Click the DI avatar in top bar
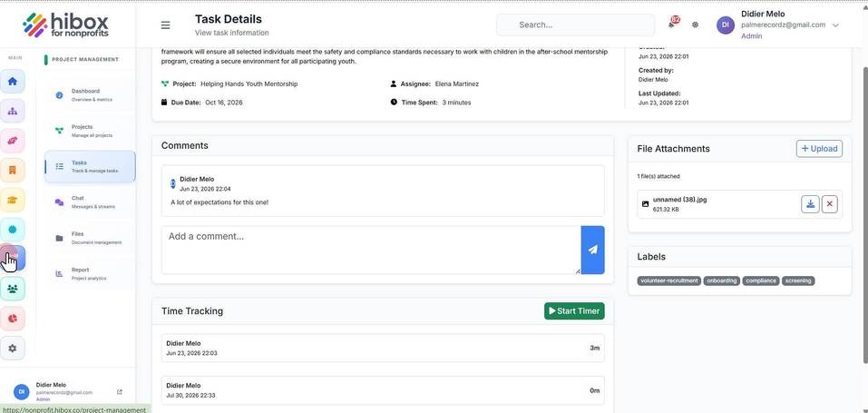This screenshot has height=413, width=868. tap(726, 25)
